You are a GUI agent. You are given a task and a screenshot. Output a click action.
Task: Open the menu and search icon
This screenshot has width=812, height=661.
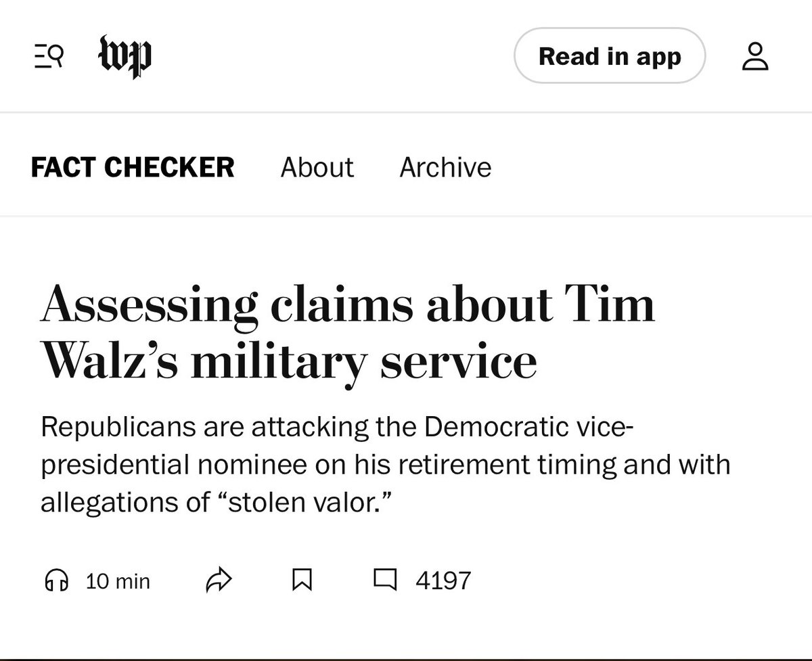click(x=49, y=57)
